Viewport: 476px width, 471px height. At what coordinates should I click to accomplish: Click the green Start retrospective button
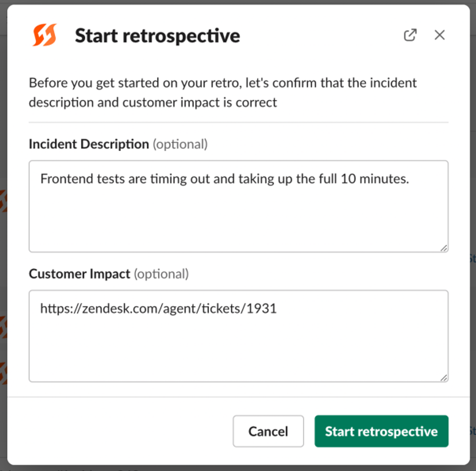pyautogui.click(x=381, y=431)
